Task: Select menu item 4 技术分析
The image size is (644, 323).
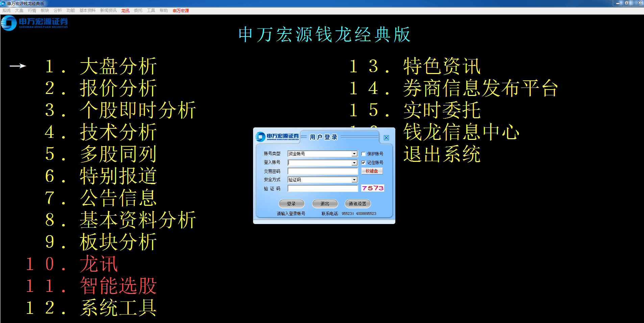Action: 101,132
